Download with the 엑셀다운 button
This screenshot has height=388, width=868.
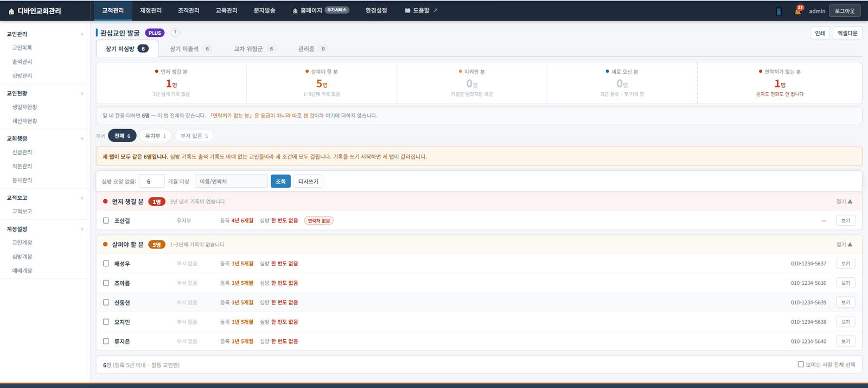(x=847, y=33)
